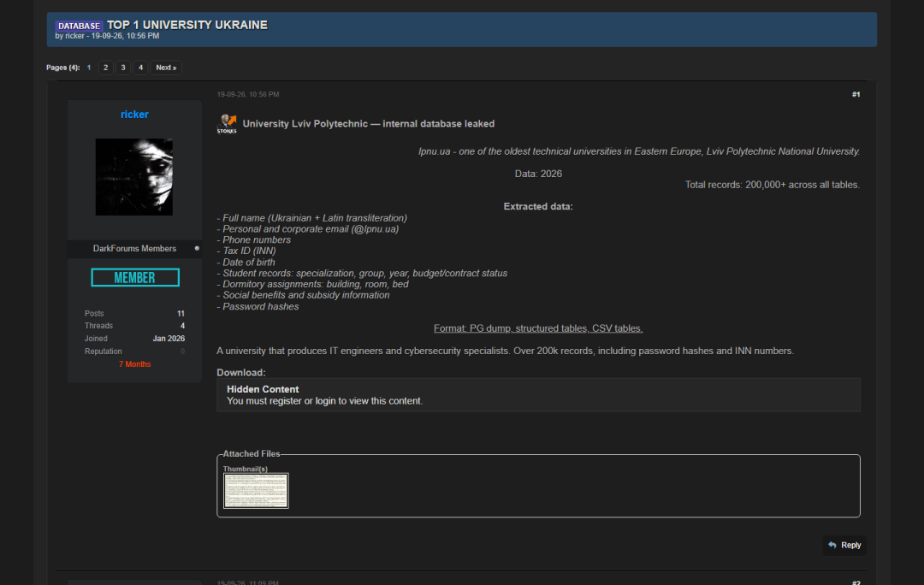Open ricker's profile from username

pos(134,115)
